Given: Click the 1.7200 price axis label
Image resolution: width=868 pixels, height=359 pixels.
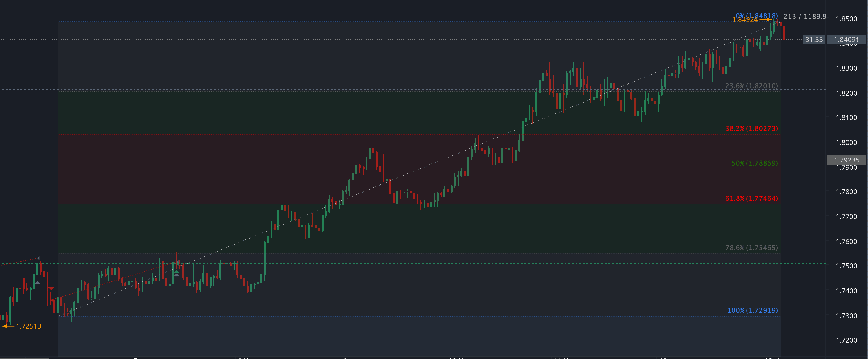Looking at the screenshot, I should [x=846, y=340].
